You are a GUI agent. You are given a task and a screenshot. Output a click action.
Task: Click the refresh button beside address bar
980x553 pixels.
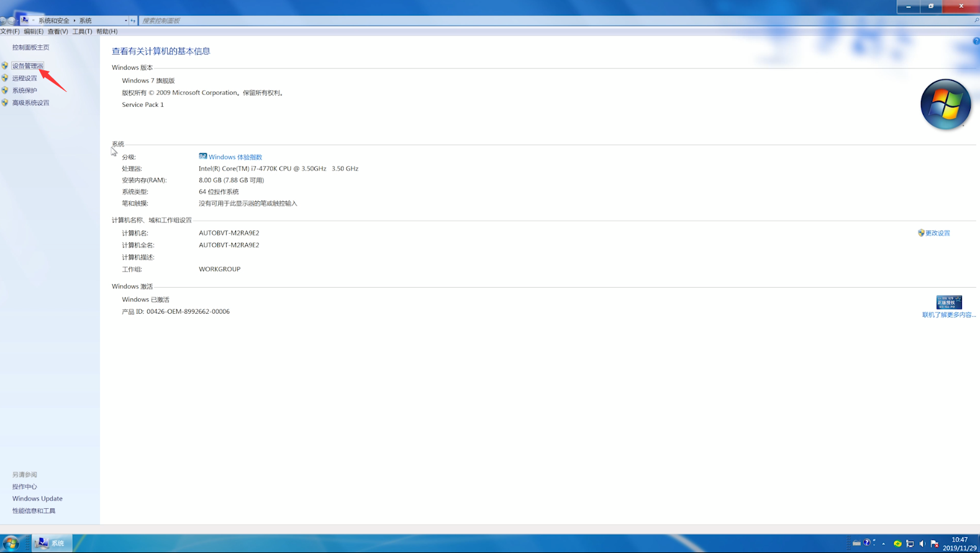133,21
